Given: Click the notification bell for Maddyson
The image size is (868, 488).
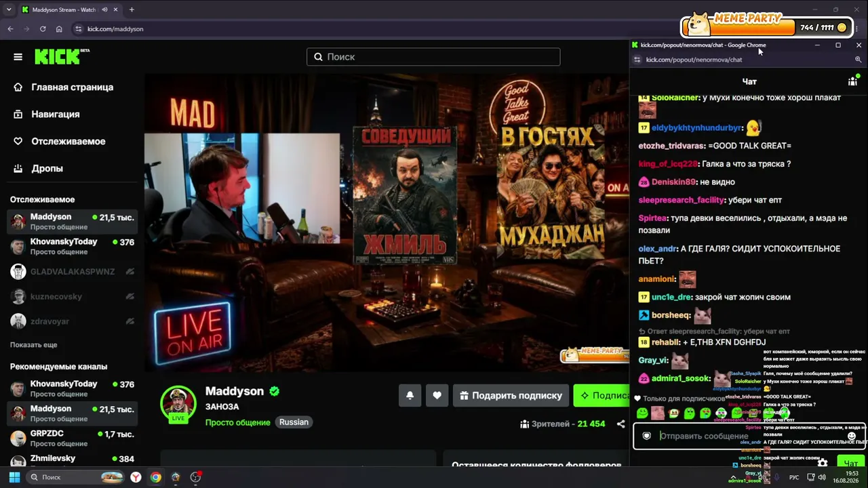Looking at the screenshot, I should [410, 395].
